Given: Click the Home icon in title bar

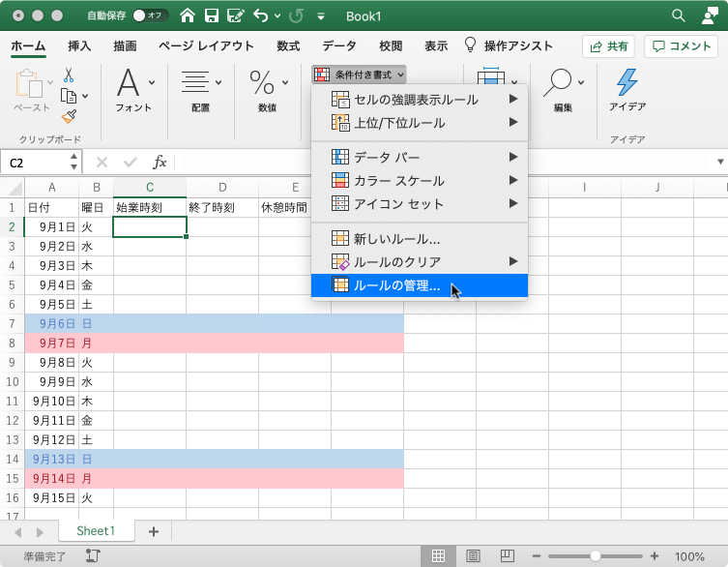Looking at the screenshot, I should pyautogui.click(x=188, y=15).
